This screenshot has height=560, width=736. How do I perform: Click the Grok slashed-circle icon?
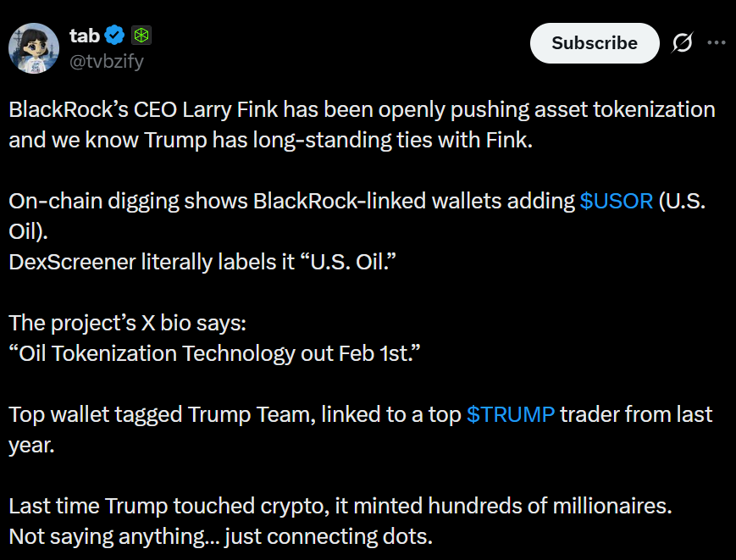pos(682,42)
